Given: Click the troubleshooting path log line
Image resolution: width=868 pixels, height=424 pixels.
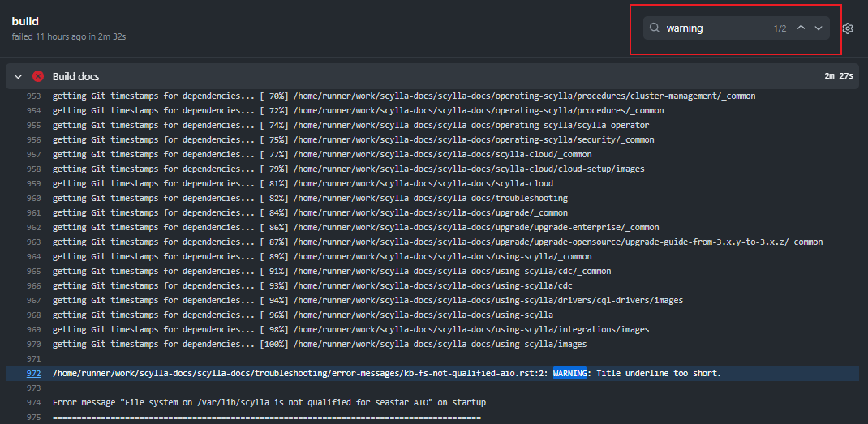Looking at the screenshot, I should point(310,199).
